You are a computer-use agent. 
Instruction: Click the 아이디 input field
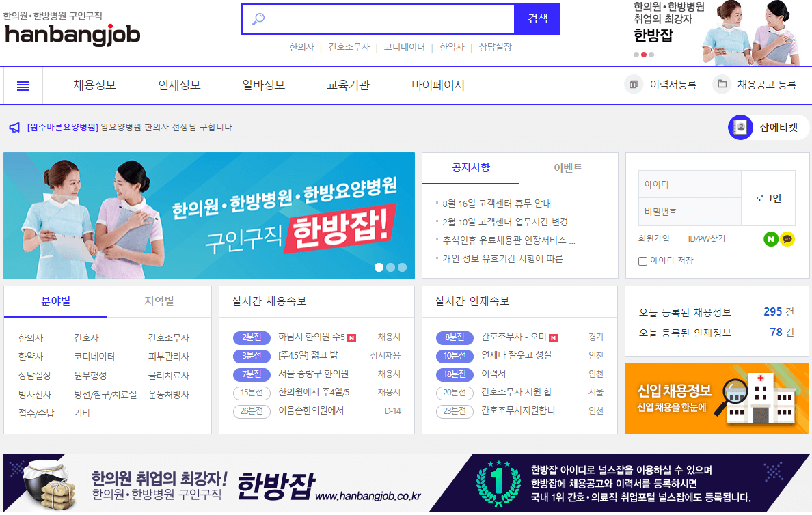tap(690, 184)
